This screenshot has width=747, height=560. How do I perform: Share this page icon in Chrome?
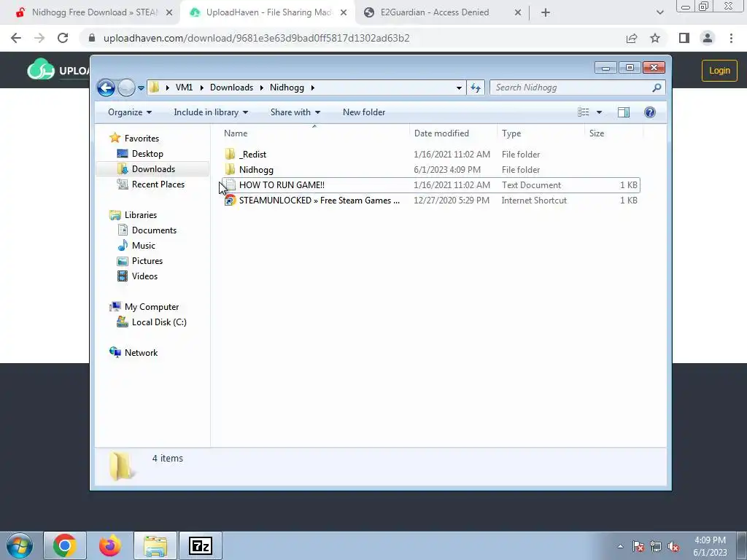(632, 38)
